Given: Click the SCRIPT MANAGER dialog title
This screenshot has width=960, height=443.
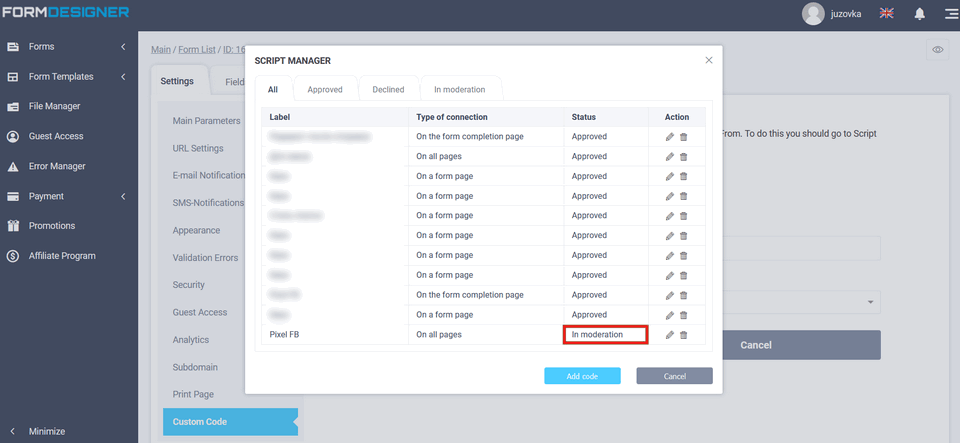Looking at the screenshot, I should pyautogui.click(x=293, y=61).
